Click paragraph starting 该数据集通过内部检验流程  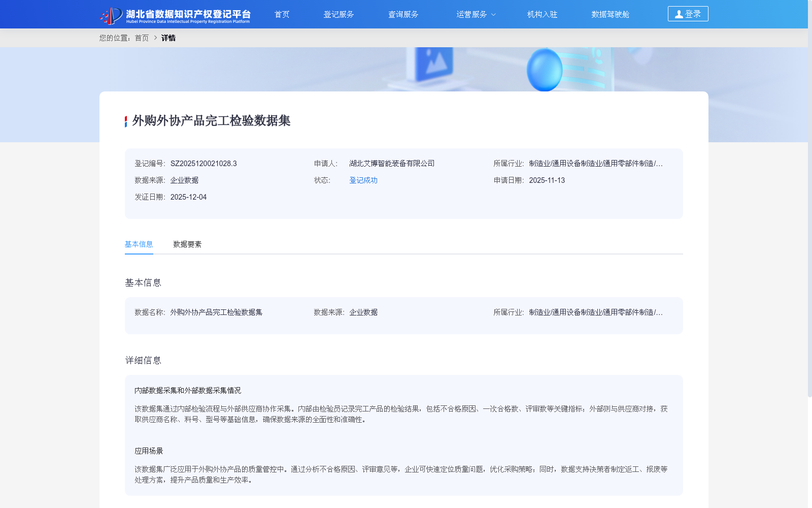coord(401,414)
